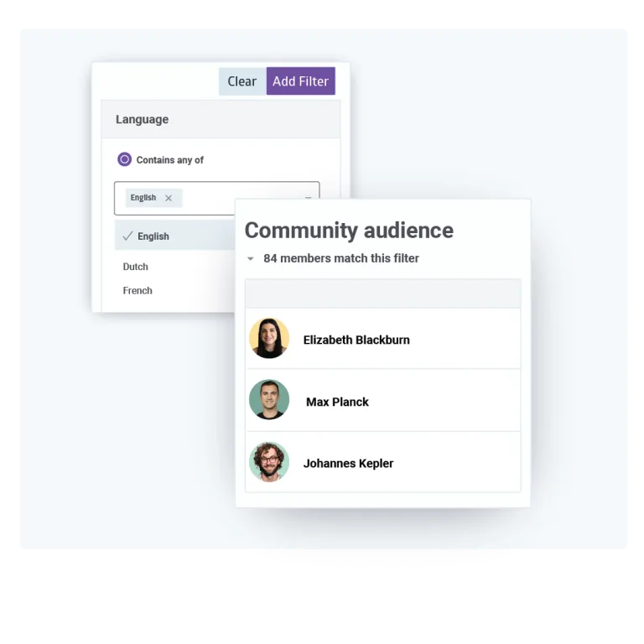Click the purple Add Filter button
The image size is (644, 644).
click(x=300, y=81)
